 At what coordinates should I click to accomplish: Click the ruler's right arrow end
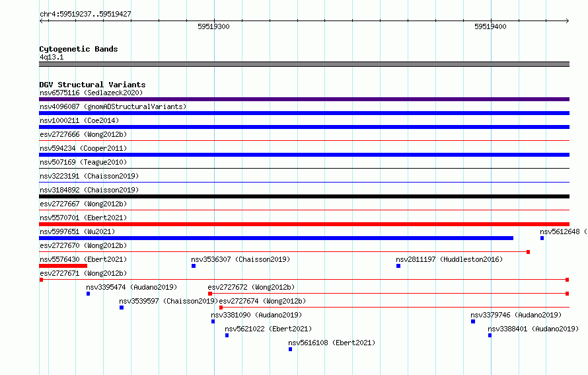567,21
